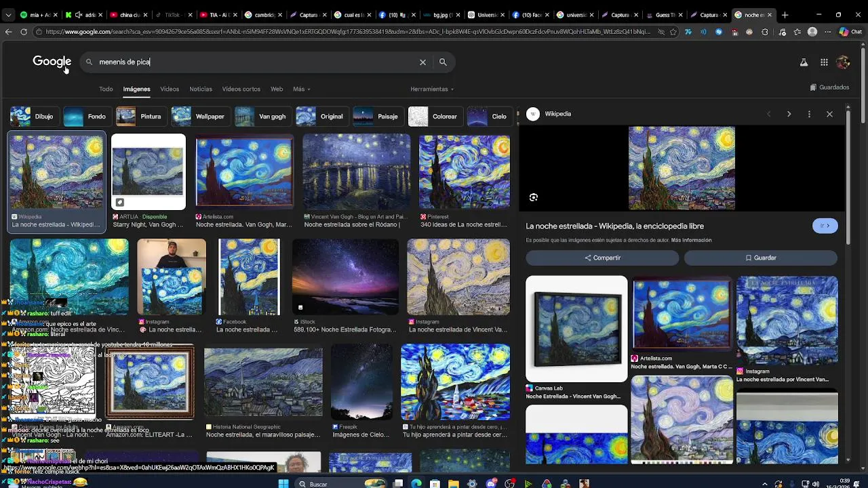The image size is (868, 488).
Task: Open the related Instagram Vincent Van image
Action: point(787,321)
